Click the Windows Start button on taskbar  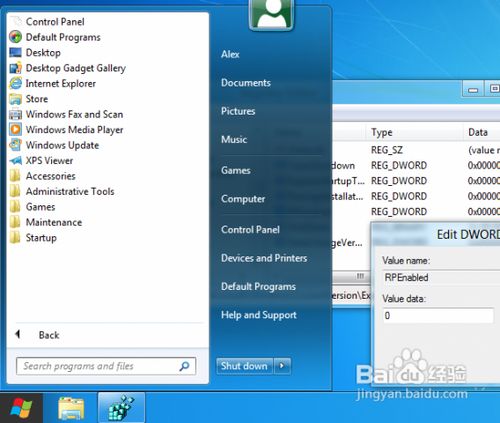[21, 408]
